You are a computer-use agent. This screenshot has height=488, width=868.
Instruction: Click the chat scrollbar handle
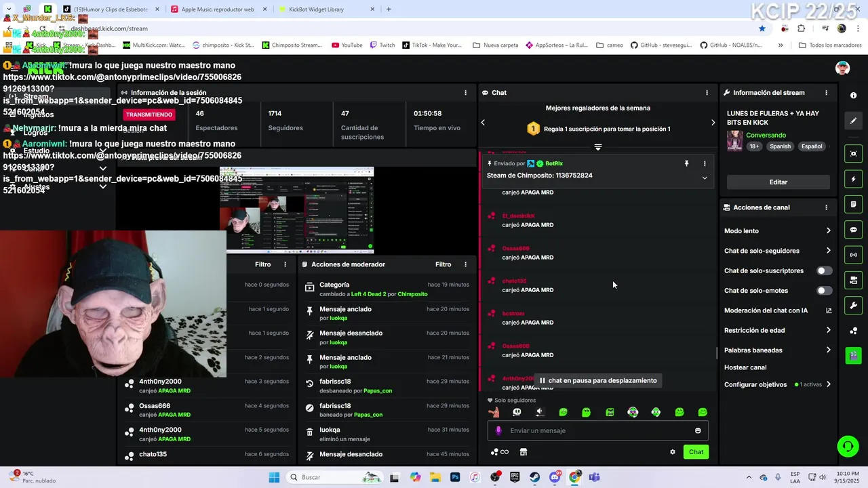(x=717, y=353)
